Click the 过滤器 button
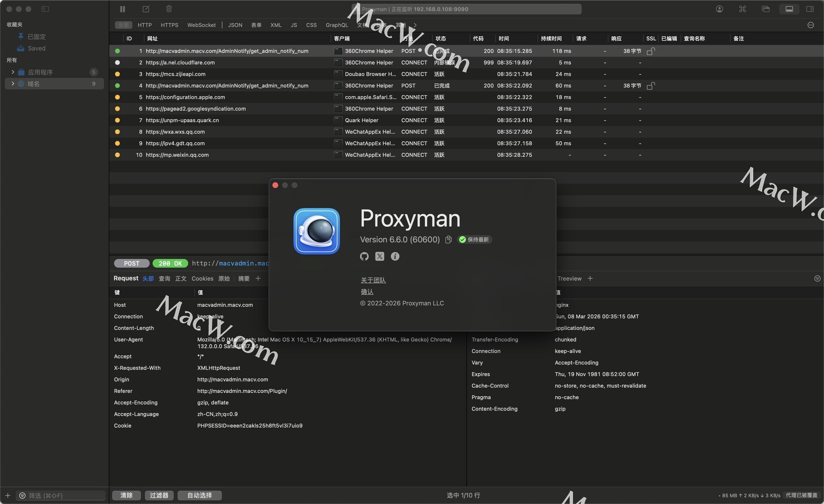This screenshot has height=504, width=824. [x=159, y=495]
